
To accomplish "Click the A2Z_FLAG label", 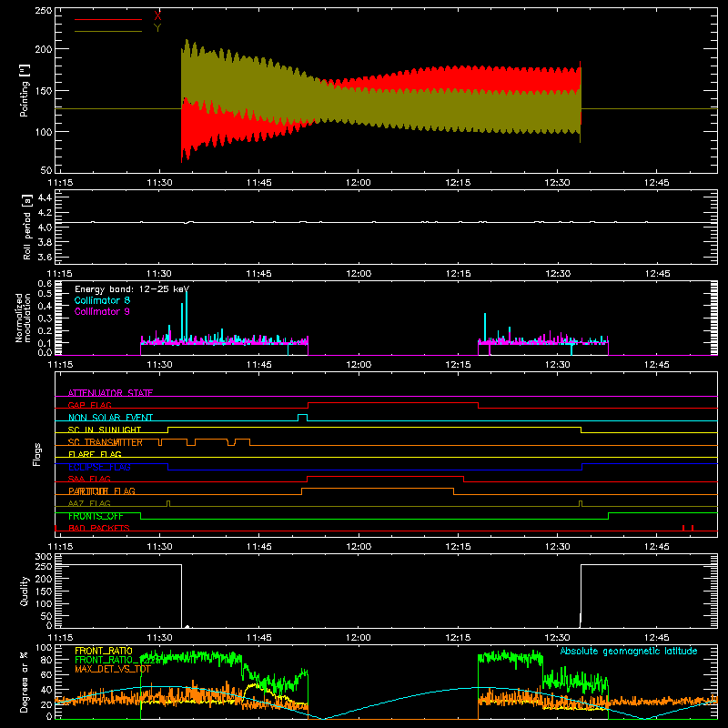I will coord(89,503).
